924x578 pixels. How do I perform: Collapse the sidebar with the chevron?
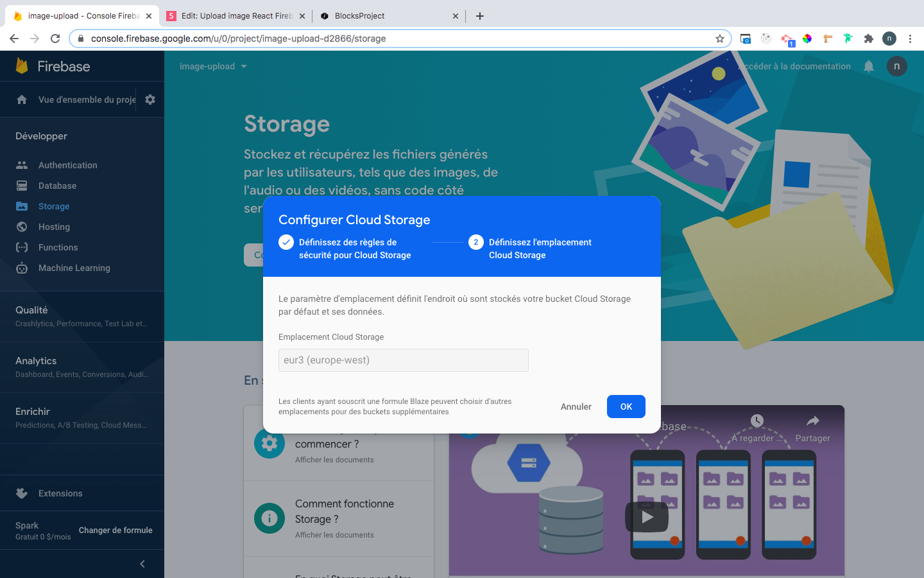click(x=142, y=564)
